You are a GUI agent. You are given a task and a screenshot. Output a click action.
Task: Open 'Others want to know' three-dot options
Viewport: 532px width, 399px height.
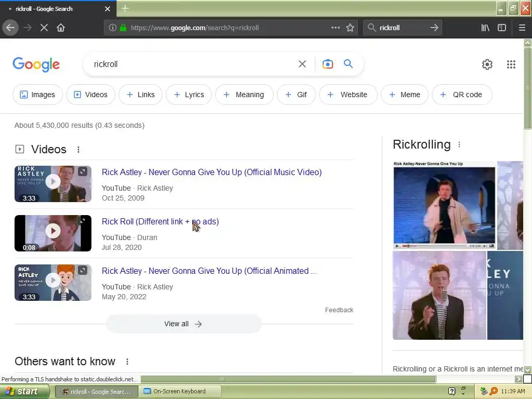click(127, 362)
